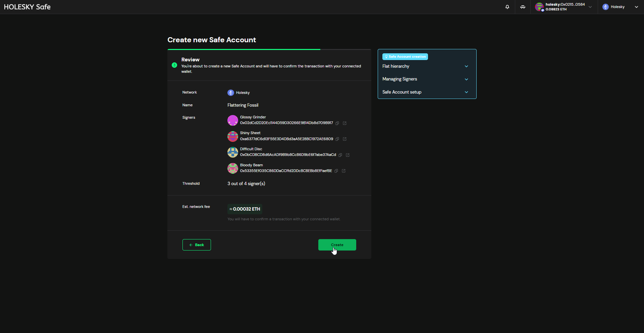The image size is (644, 333).
Task: Copy Difficult Disc's signer address
Action: (340, 155)
